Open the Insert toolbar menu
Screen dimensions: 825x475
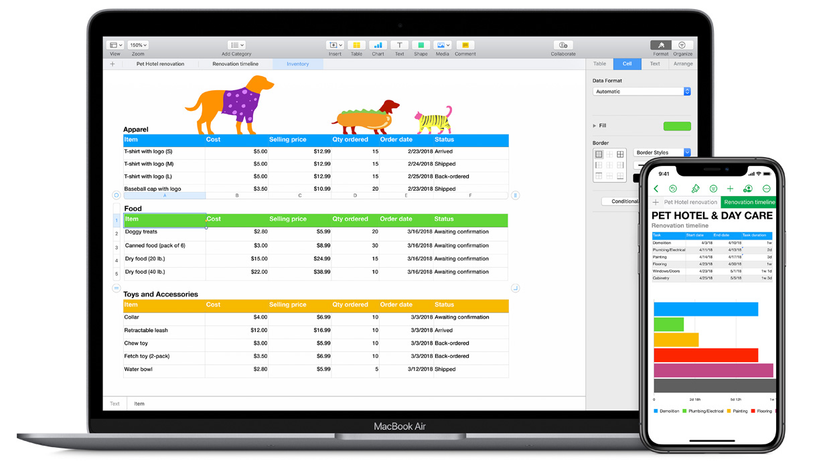[x=335, y=45]
